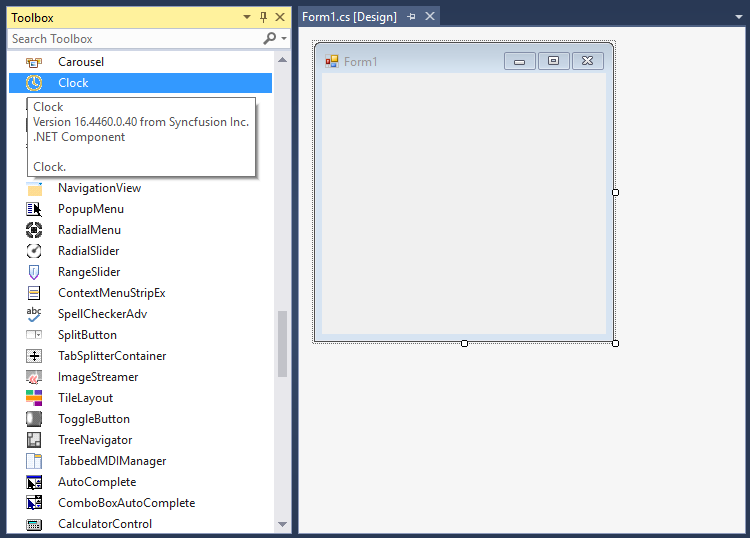
Task: Click the AutoComplete icon
Action: (34, 482)
